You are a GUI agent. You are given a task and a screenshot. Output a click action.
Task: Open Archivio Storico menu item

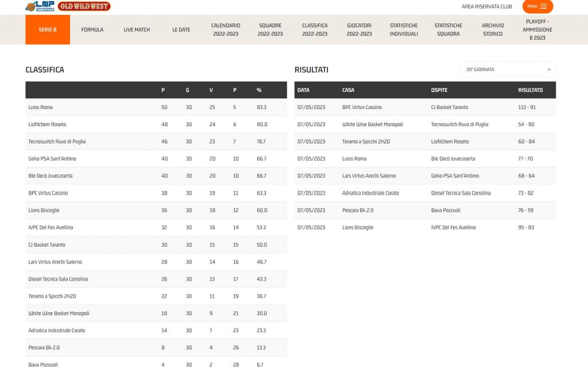click(493, 30)
